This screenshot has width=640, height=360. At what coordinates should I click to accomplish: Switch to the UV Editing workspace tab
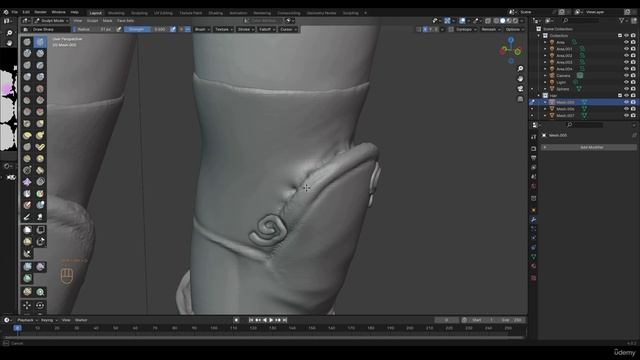[x=163, y=13]
